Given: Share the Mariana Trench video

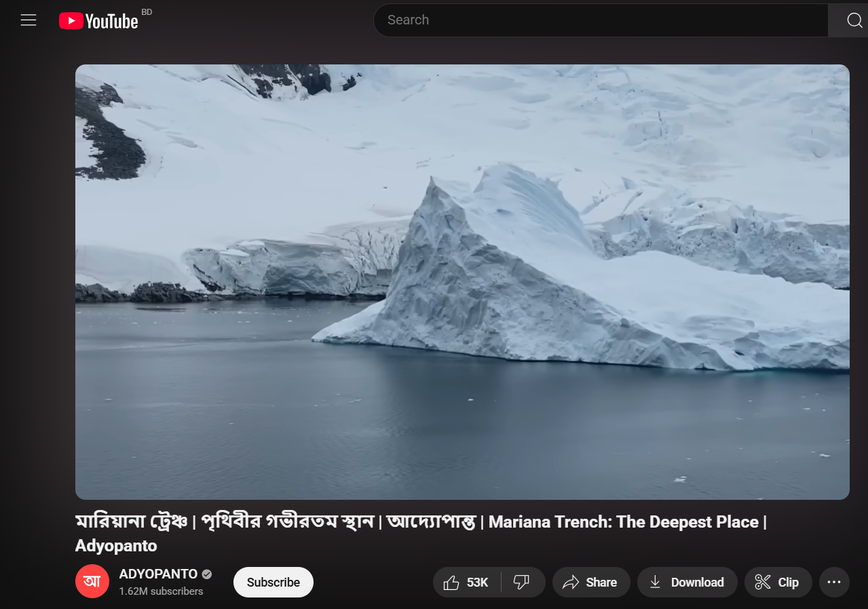Looking at the screenshot, I should click(x=590, y=583).
